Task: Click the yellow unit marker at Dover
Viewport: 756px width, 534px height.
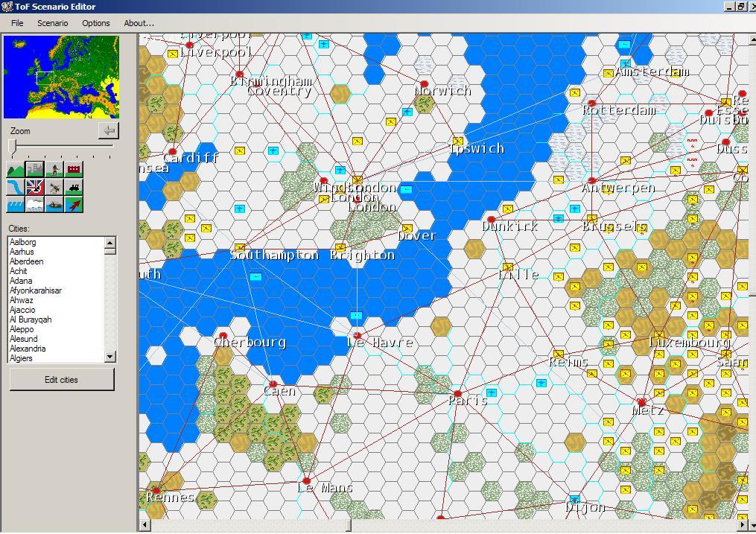Action: click(x=407, y=228)
